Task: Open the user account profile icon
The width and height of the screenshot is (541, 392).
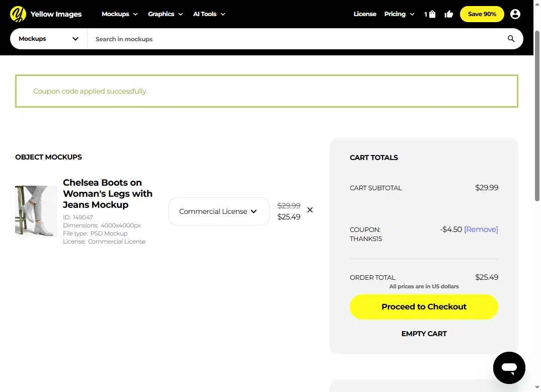Action: tap(515, 14)
